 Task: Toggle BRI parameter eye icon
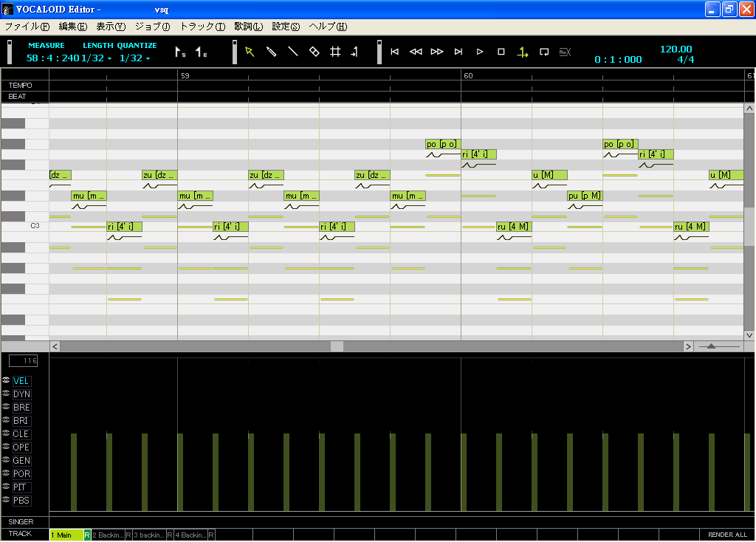(x=6, y=420)
